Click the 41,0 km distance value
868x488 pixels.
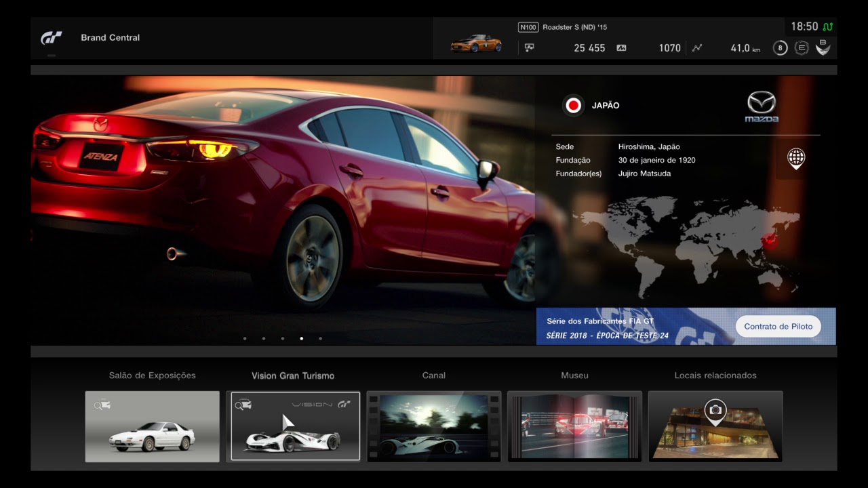[745, 48]
